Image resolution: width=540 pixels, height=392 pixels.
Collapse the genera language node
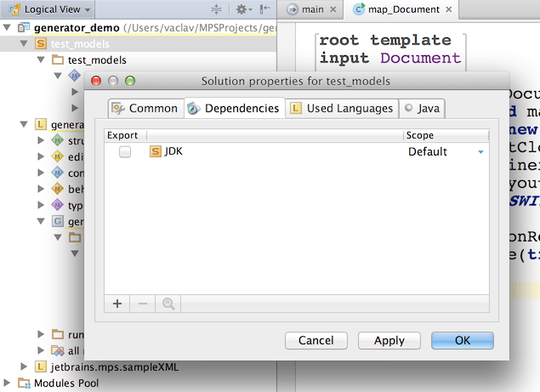coord(24,124)
